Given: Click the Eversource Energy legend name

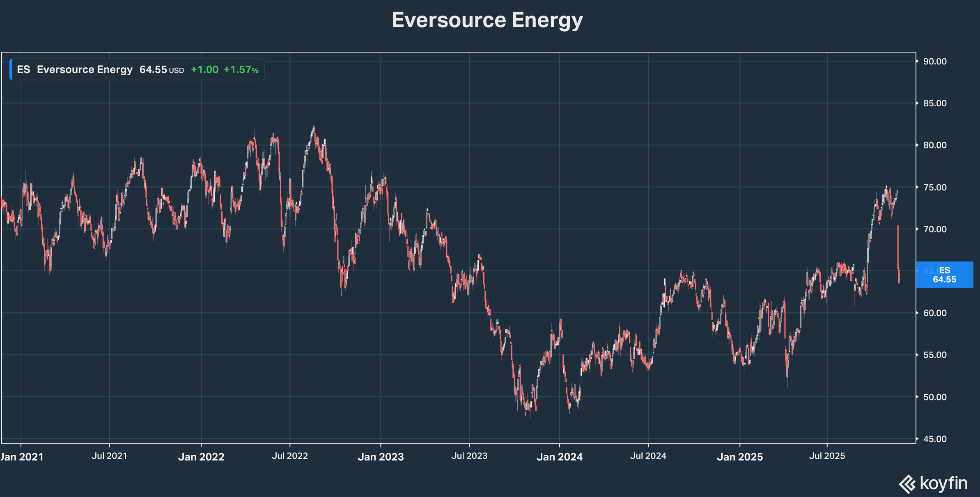Looking at the screenshot, I should tap(85, 69).
